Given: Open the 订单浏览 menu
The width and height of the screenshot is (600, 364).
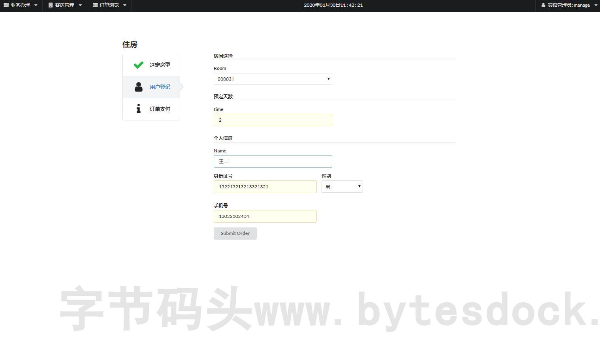Looking at the screenshot, I should (109, 5).
